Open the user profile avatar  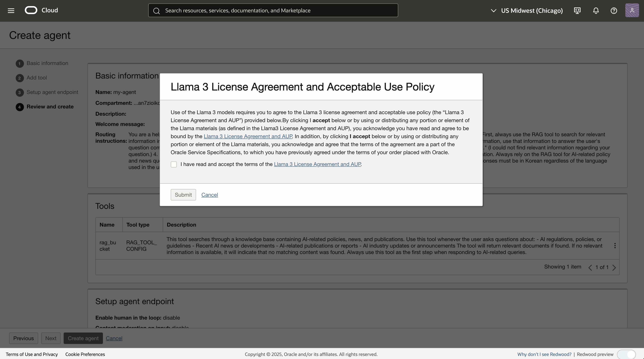632,10
